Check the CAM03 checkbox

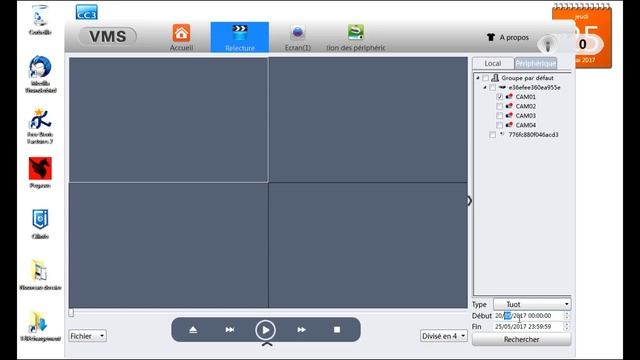(x=500, y=116)
